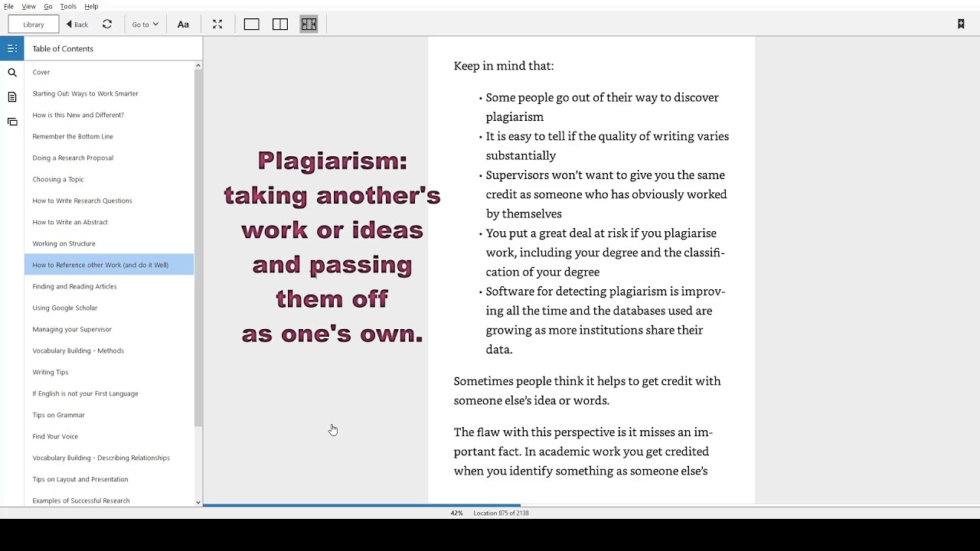The height and width of the screenshot is (551, 980).
Task: Select highlighted How to Reference other Work entry
Action: 109,265
